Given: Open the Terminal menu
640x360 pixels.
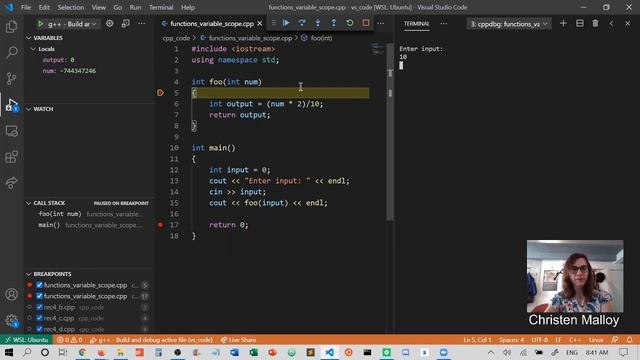Looking at the screenshot, I should pos(161,7).
